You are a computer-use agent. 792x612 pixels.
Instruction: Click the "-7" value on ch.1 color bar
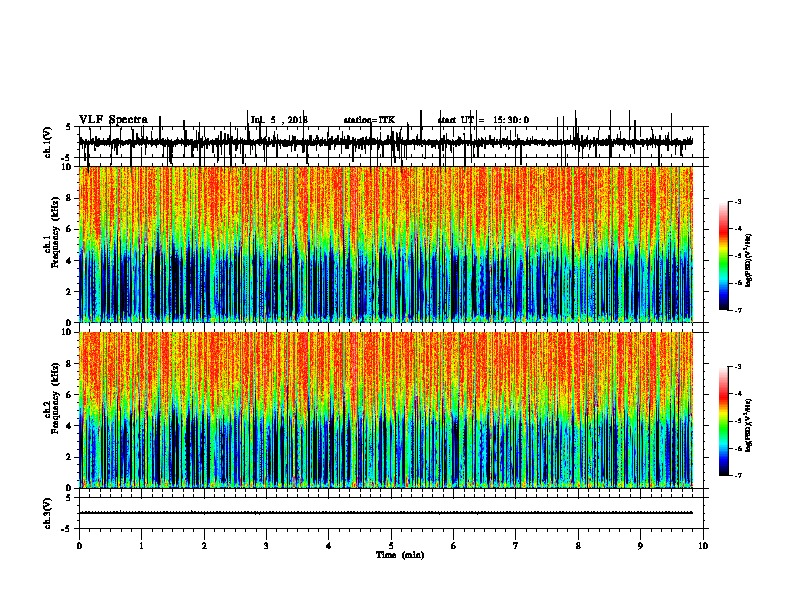(738, 310)
